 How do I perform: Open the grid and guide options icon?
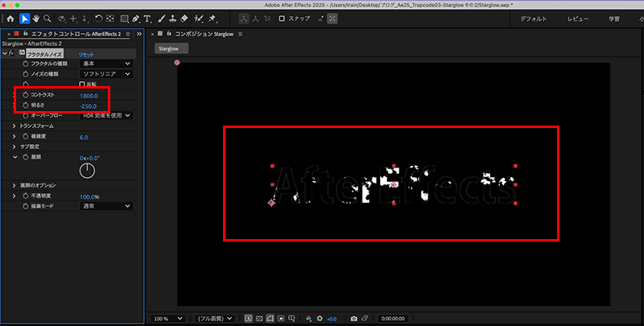click(291, 319)
